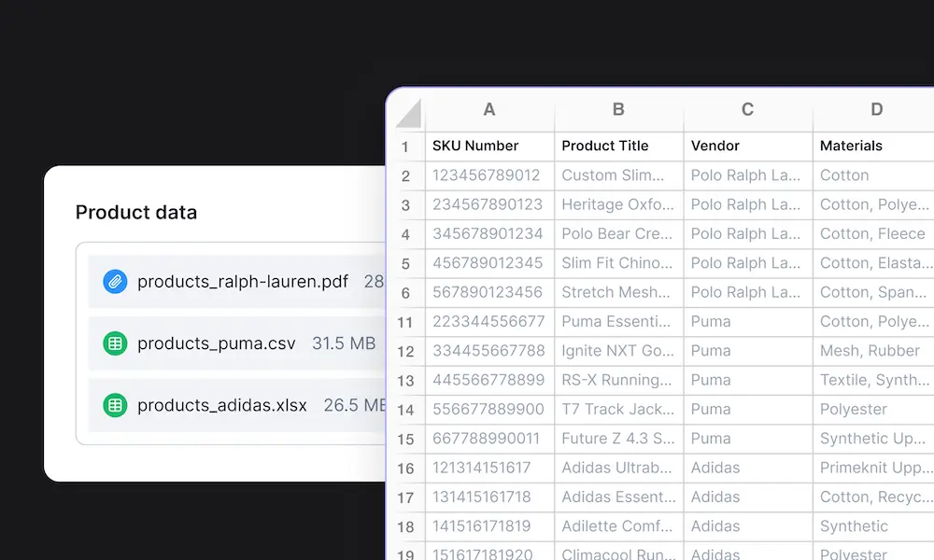Image resolution: width=934 pixels, height=560 pixels.
Task: Select row 6 header
Action: point(405,293)
